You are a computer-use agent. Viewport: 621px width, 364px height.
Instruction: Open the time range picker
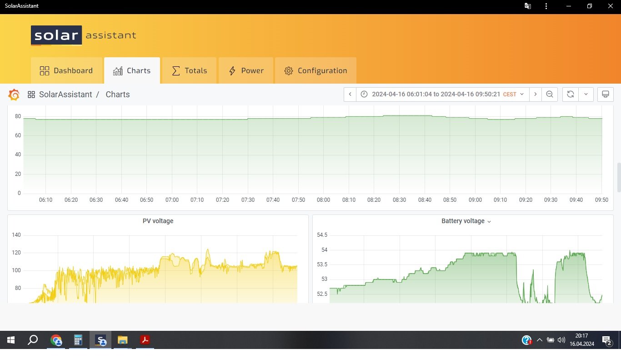(x=442, y=94)
